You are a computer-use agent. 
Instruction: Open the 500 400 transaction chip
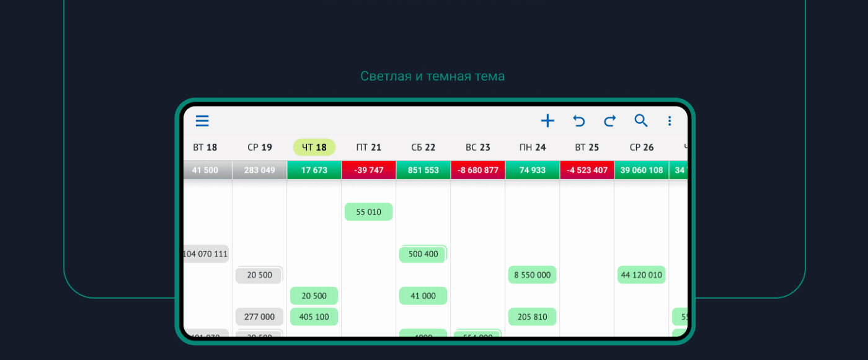pyautogui.click(x=423, y=254)
